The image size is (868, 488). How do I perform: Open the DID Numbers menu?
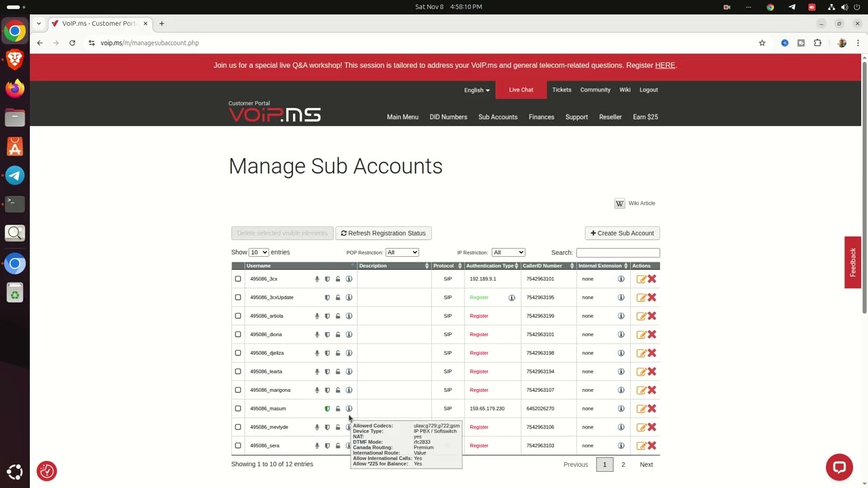tap(448, 117)
